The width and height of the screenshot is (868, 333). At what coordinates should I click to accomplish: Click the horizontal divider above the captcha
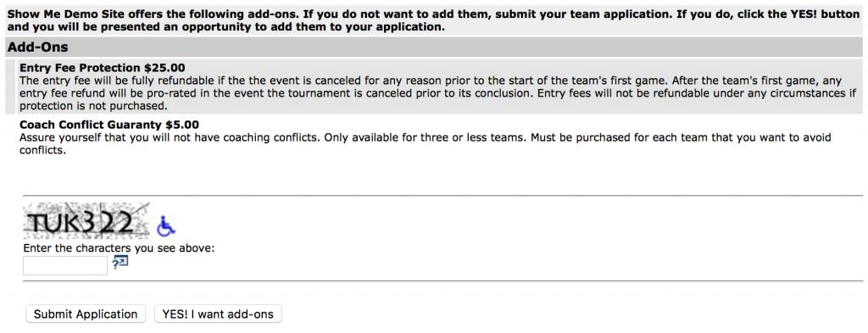point(442,195)
